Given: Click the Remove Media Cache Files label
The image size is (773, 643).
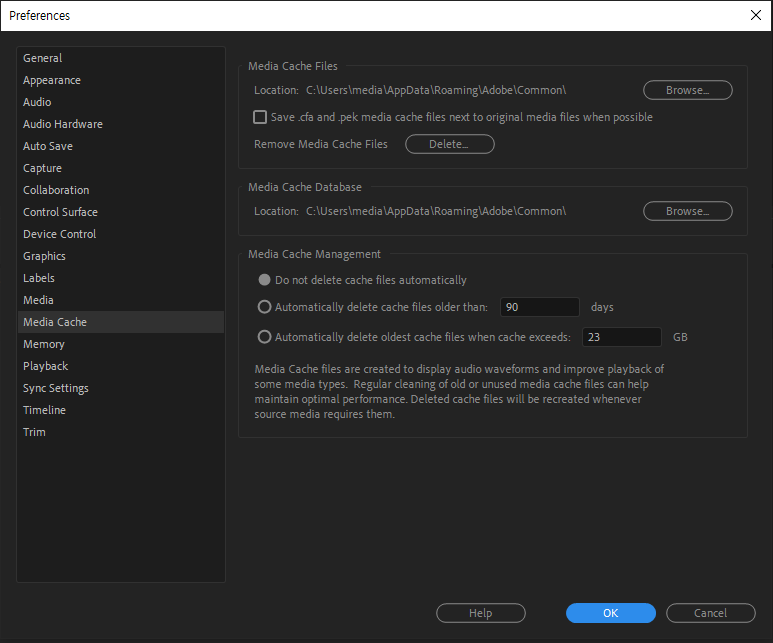Looking at the screenshot, I should point(321,144).
